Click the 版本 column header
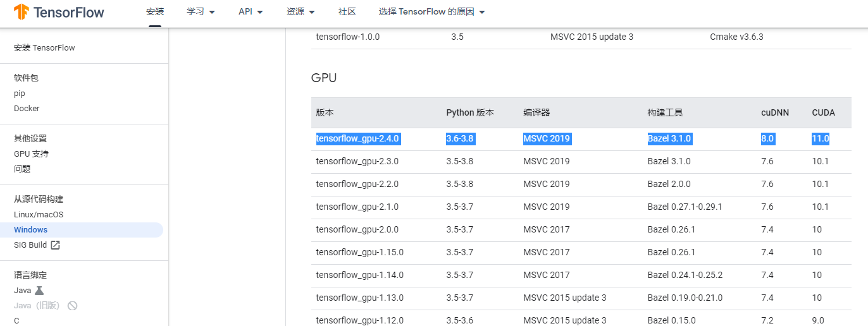Viewport: 868px width, 326px height. point(325,112)
